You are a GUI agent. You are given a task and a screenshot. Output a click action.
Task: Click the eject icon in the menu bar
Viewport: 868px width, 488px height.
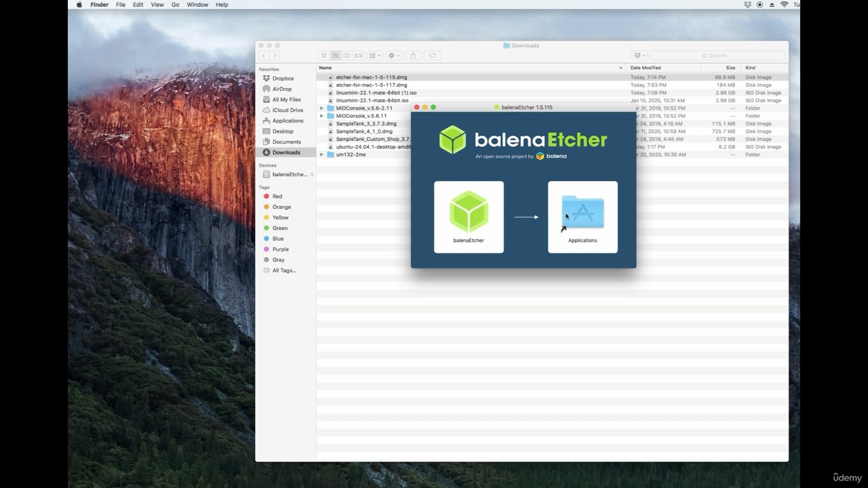(x=772, y=5)
